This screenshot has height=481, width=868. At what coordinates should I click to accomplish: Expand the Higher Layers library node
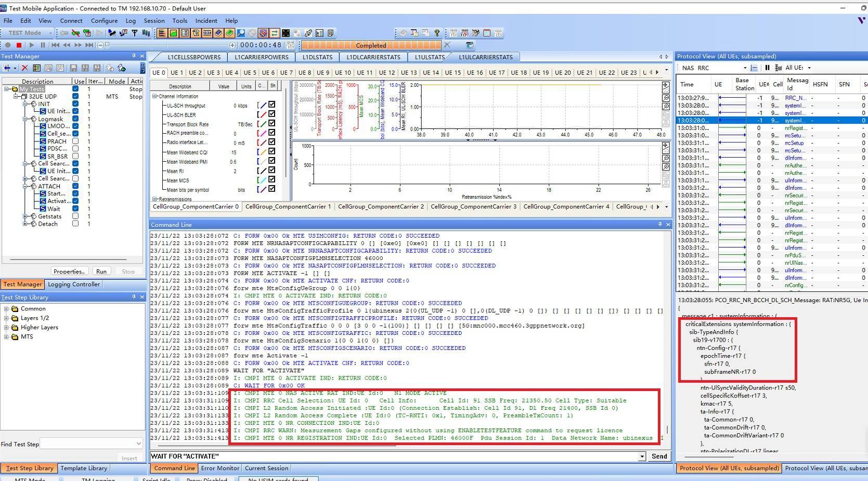[x=6, y=327]
